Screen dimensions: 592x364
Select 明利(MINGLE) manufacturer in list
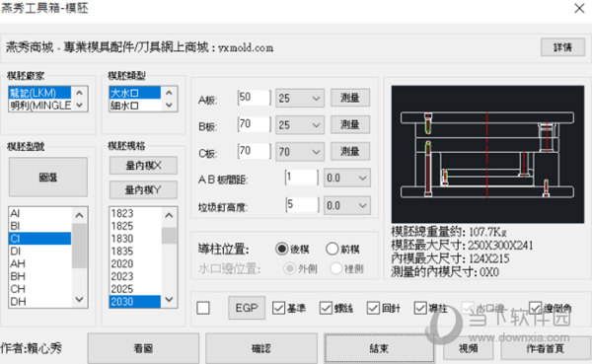[x=39, y=105]
